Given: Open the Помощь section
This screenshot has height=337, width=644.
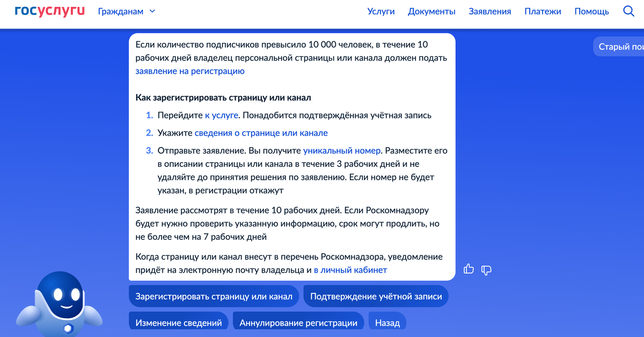Looking at the screenshot, I should point(591,11).
